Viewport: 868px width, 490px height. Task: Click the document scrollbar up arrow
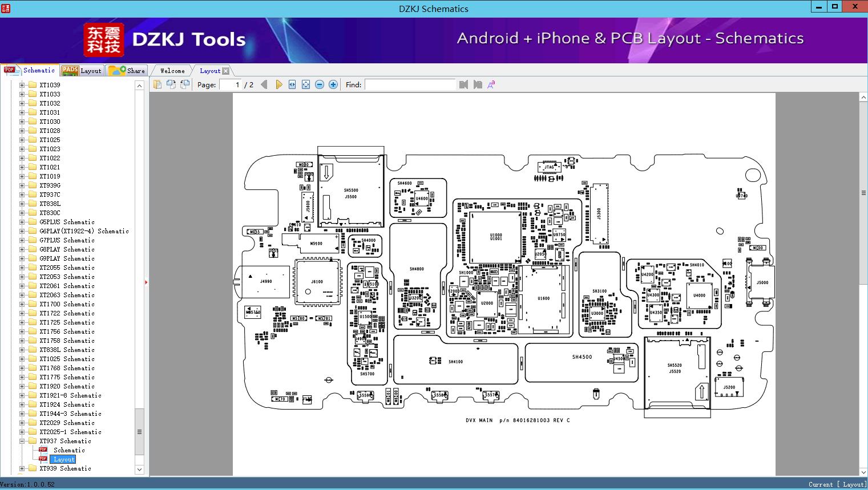pyautogui.click(x=863, y=98)
